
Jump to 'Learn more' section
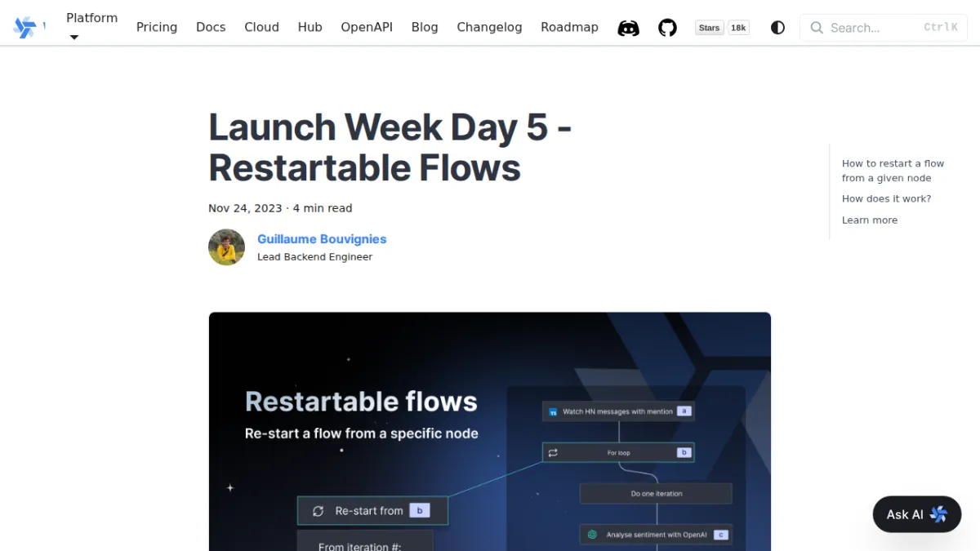870,220
